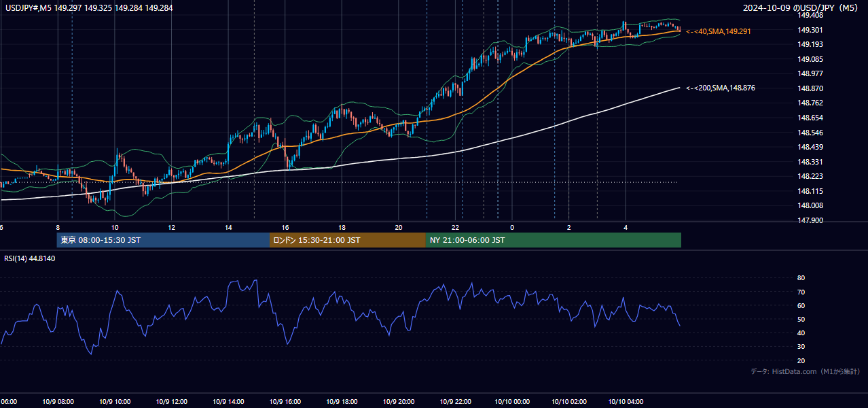This screenshot has height=408, width=868.
Task: Click the 10/9 10:00 bottom time label
Action: tap(115, 401)
